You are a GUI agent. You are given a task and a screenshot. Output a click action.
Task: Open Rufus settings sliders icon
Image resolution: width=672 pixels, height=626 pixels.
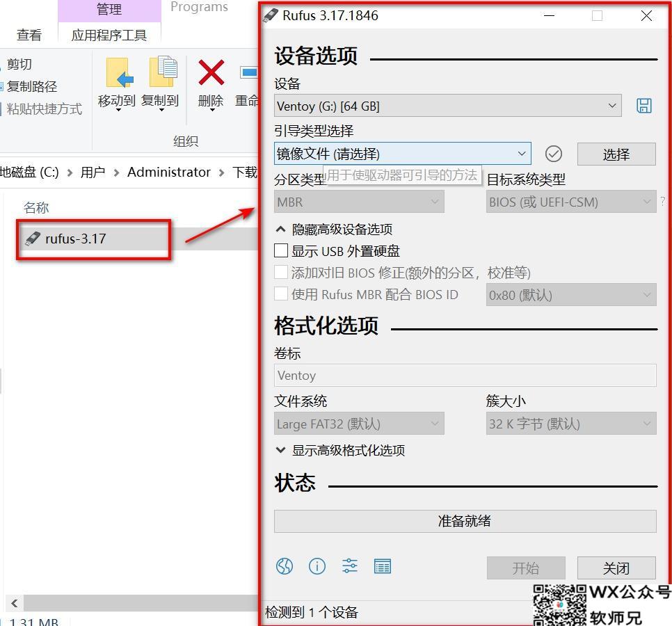350,566
